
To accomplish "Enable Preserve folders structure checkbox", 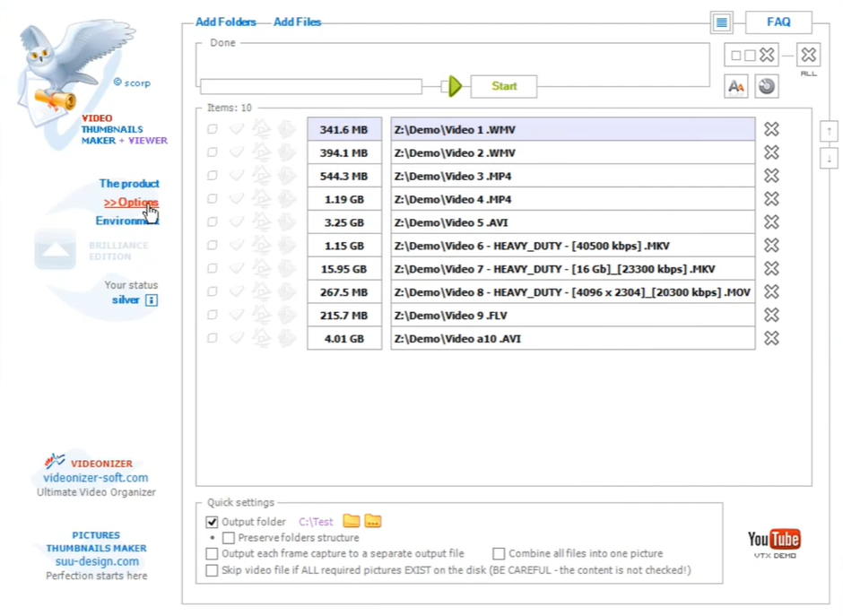I will click(229, 537).
